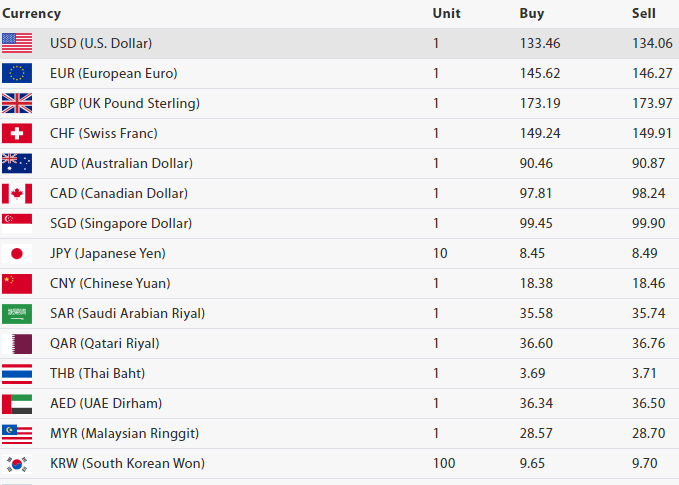Click the UK flag icon

click(x=17, y=103)
